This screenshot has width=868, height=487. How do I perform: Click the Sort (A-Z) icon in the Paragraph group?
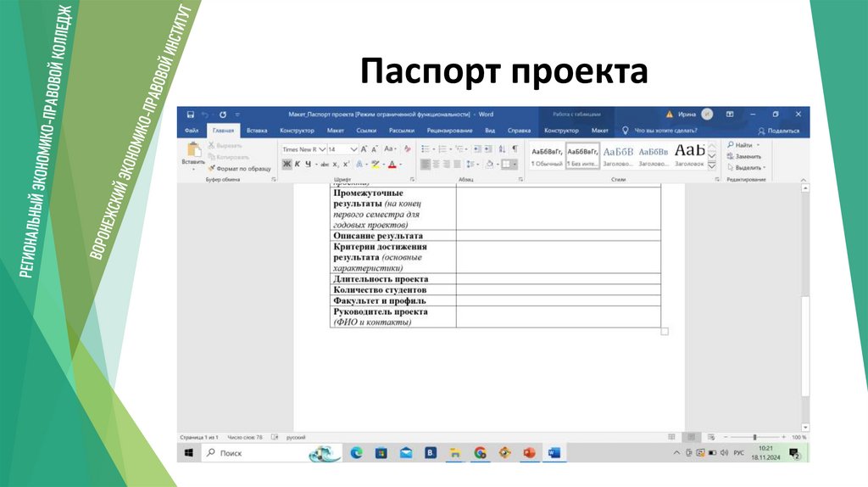pyautogui.click(x=502, y=148)
